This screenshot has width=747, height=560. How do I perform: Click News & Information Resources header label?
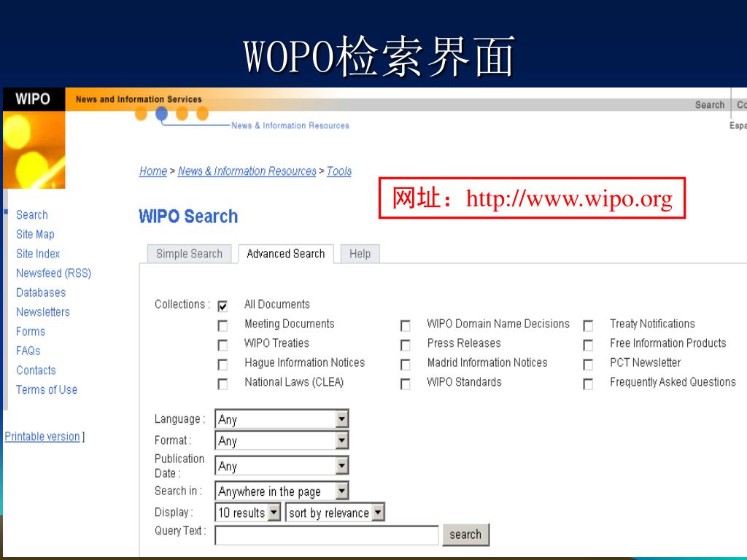point(290,125)
